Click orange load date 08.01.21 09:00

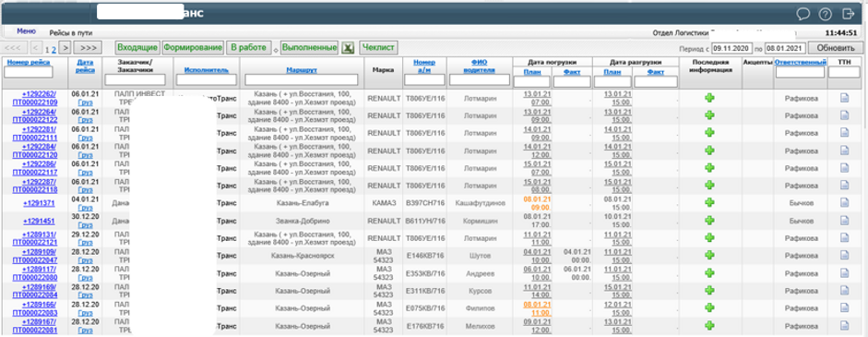(x=536, y=203)
